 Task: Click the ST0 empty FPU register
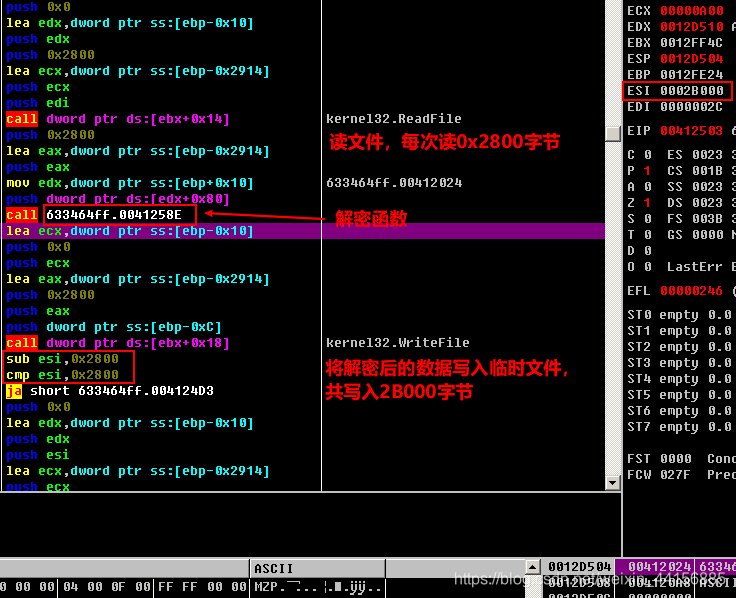point(679,314)
